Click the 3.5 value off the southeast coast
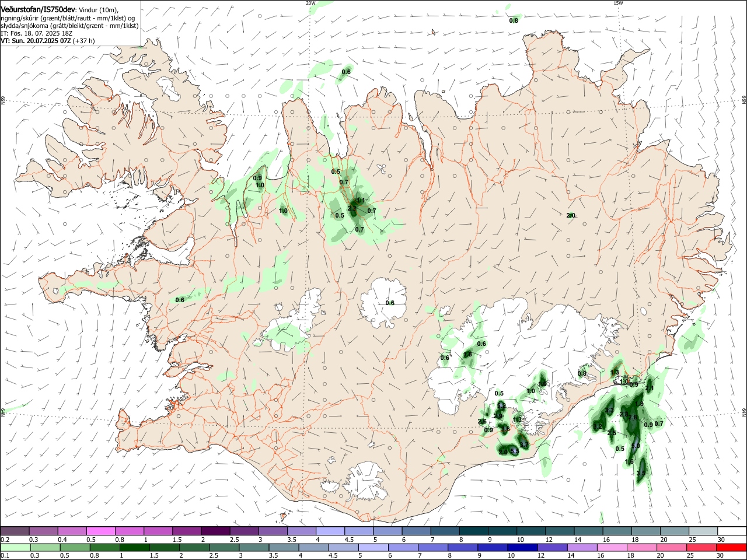 click(x=641, y=473)
